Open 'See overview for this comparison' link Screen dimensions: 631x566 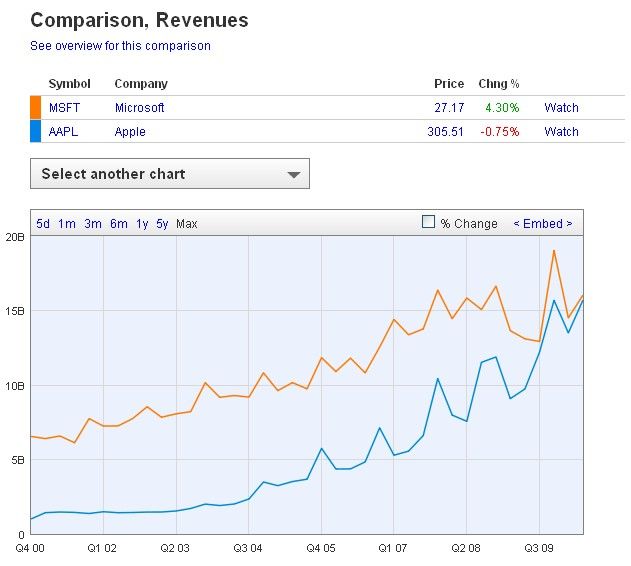click(120, 46)
